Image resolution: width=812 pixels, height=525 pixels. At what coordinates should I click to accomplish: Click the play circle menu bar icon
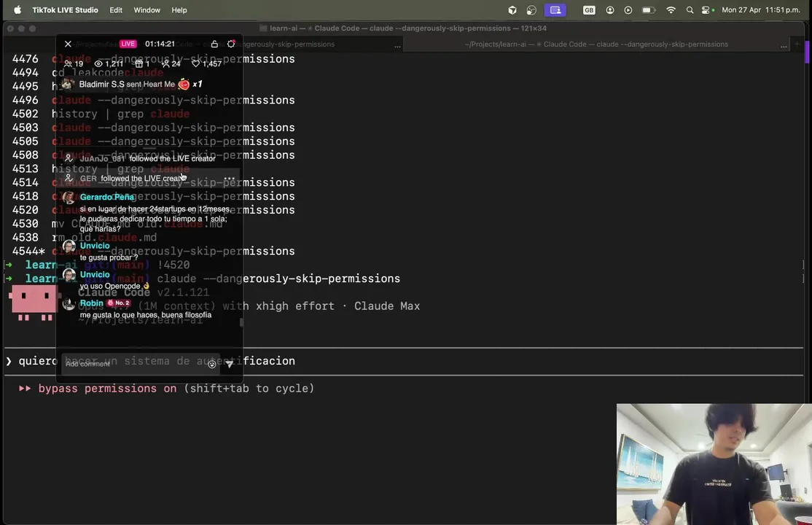coord(628,10)
